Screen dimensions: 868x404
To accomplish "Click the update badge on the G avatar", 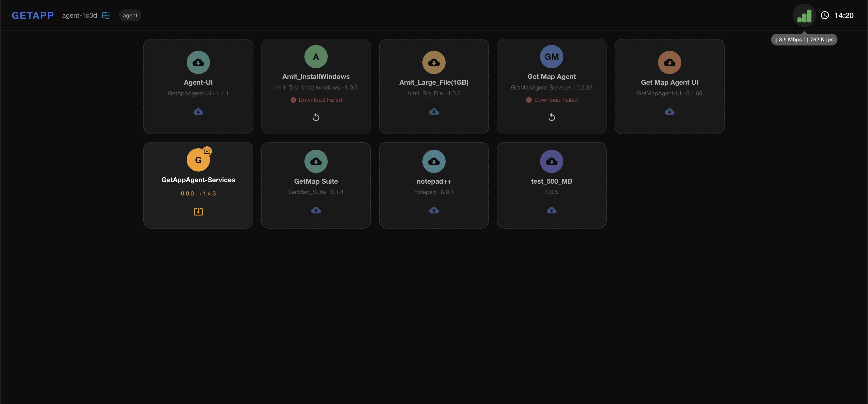I will (x=207, y=151).
